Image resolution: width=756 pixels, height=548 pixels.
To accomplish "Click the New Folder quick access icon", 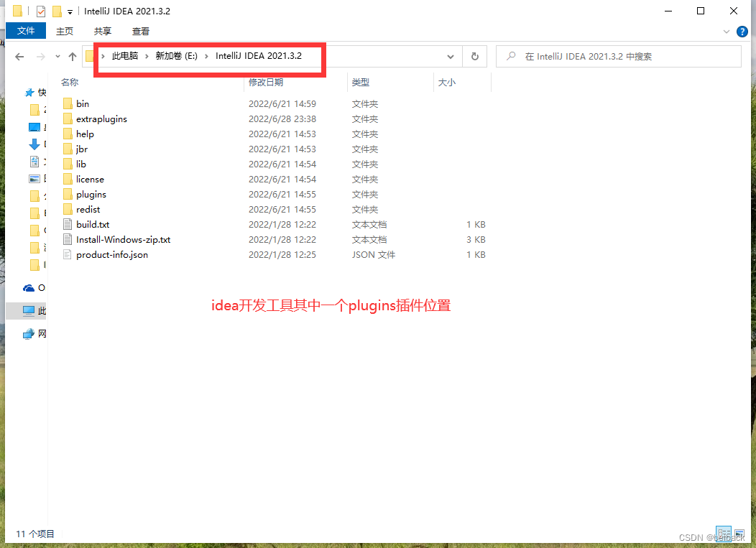I will pyautogui.click(x=57, y=11).
